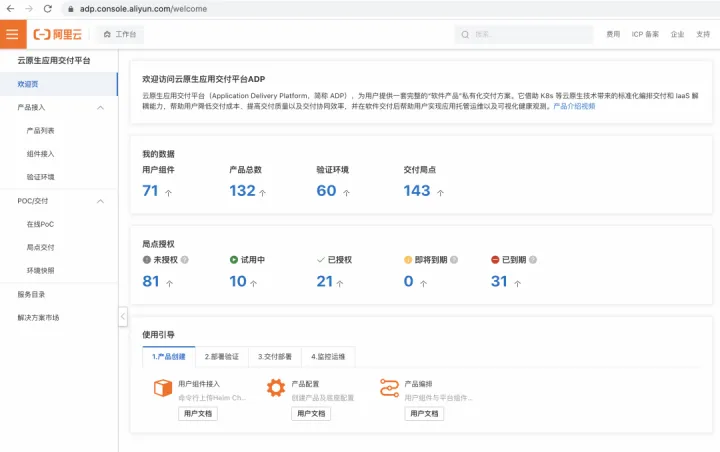Switch to the 2.部署验证 tab
Screen dimensions: 720x452
pos(222,356)
